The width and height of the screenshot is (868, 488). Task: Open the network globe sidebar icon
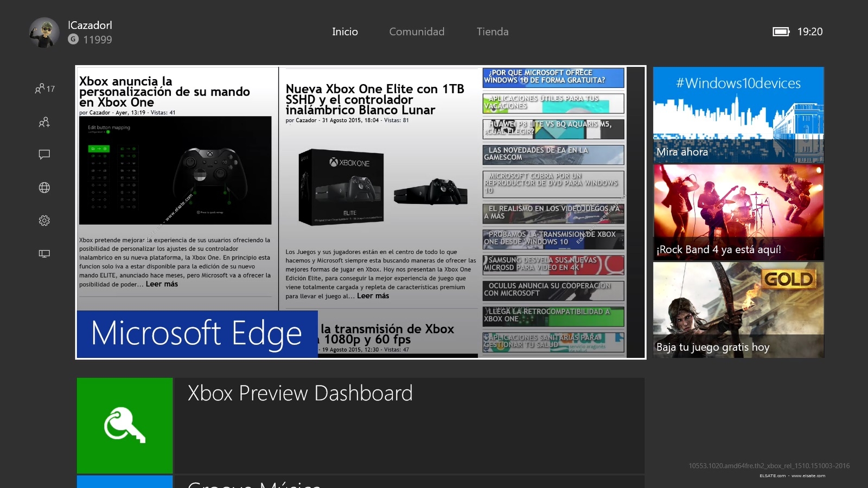44,188
